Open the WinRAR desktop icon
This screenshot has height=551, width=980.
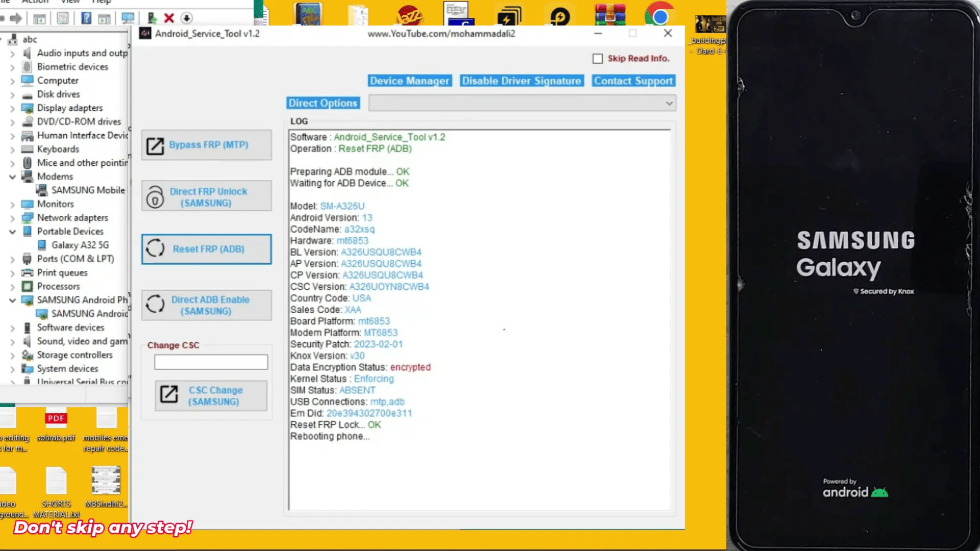tap(609, 15)
